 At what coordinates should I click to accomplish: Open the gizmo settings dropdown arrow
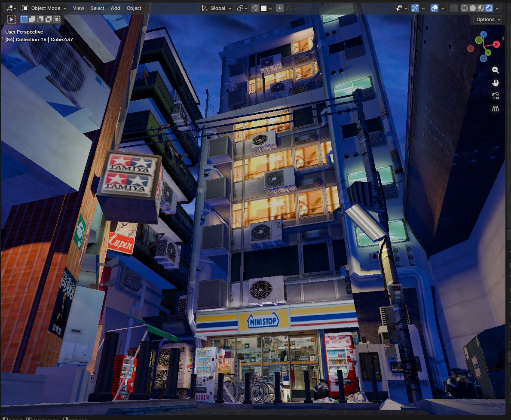[423, 8]
